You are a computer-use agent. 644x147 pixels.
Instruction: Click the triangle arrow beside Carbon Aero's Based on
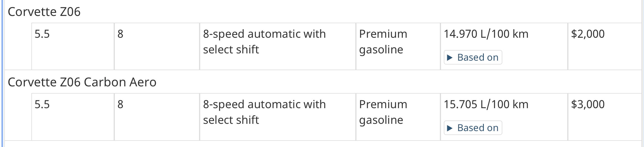pyautogui.click(x=450, y=128)
